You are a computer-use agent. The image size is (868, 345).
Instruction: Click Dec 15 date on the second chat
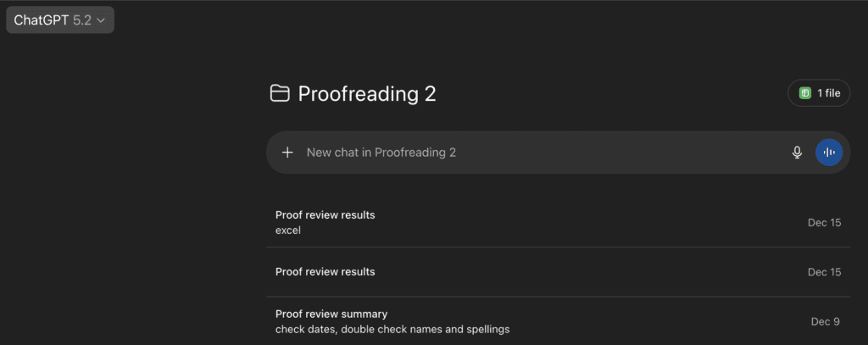[824, 272]
